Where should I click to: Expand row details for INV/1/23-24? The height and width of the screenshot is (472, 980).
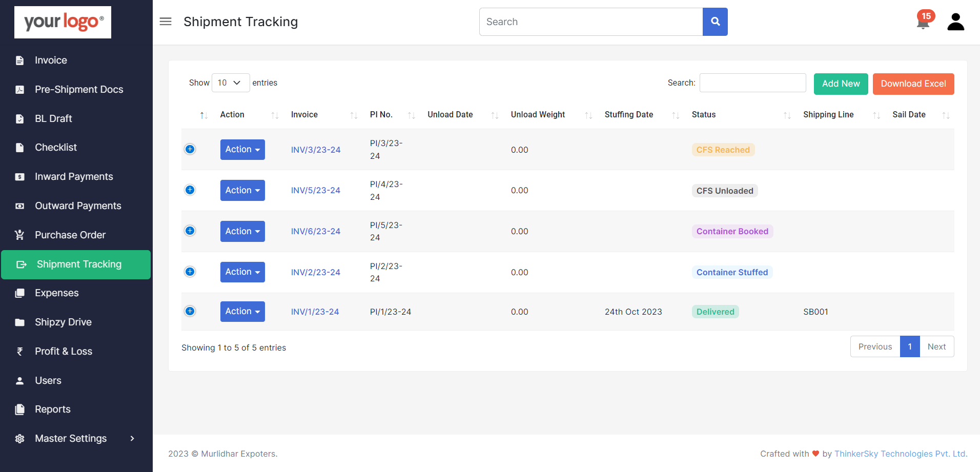190,311
